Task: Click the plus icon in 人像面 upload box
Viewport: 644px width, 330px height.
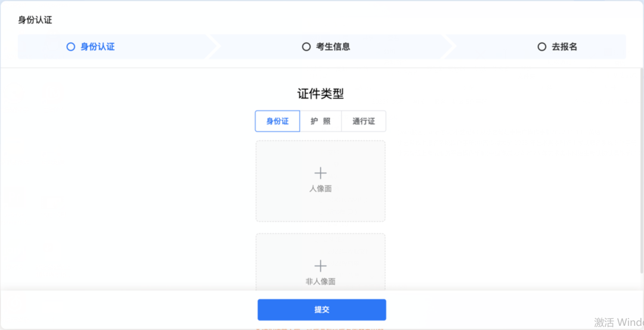Action: click(320, 173)
